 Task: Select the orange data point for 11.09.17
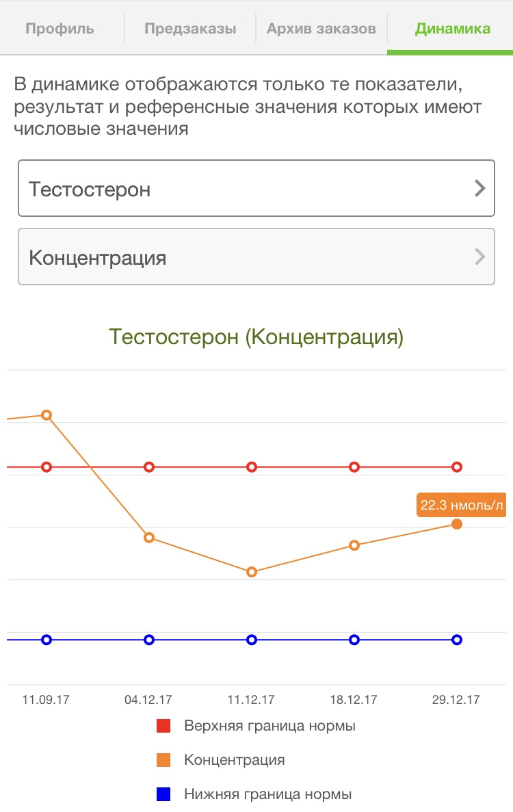(x=47, y=415)
